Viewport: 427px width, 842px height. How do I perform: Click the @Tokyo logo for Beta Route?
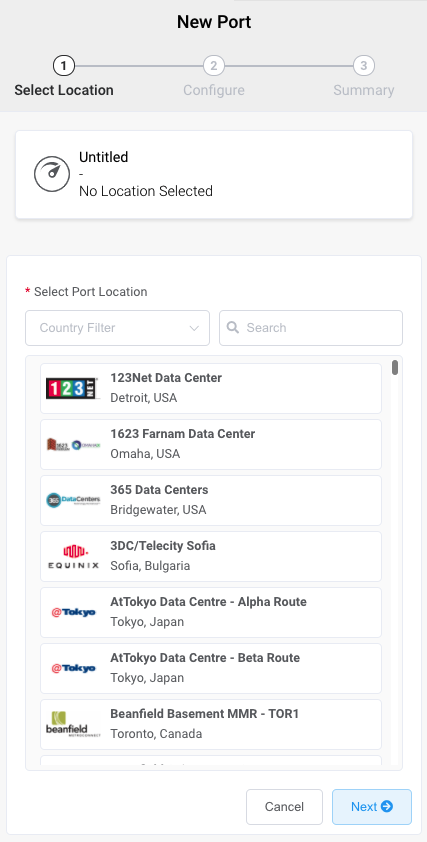tap(74, 669)
